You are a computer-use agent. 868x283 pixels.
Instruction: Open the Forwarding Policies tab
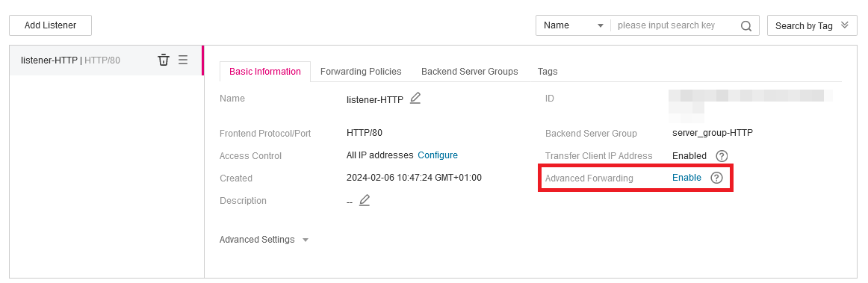tap(361, 72)
